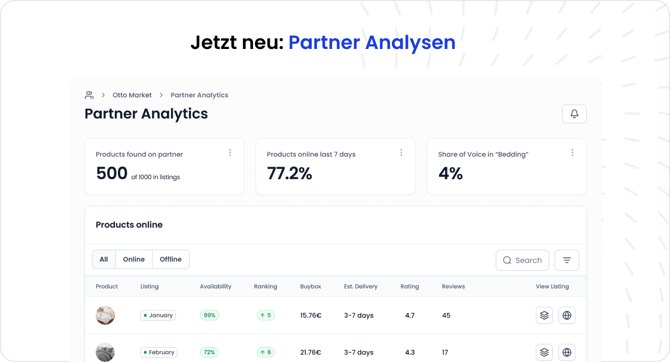Open the notification bell
670x362 pixels.
click(x=574, y=114)
